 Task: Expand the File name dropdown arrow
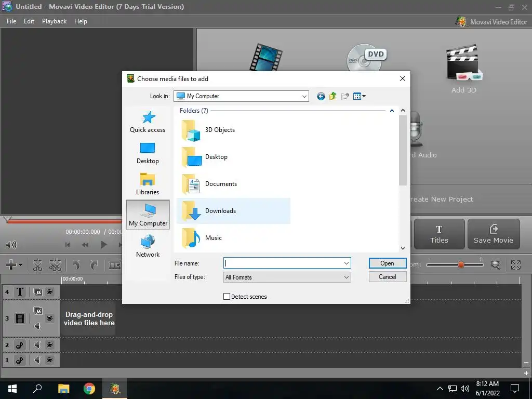click(347, 263)
